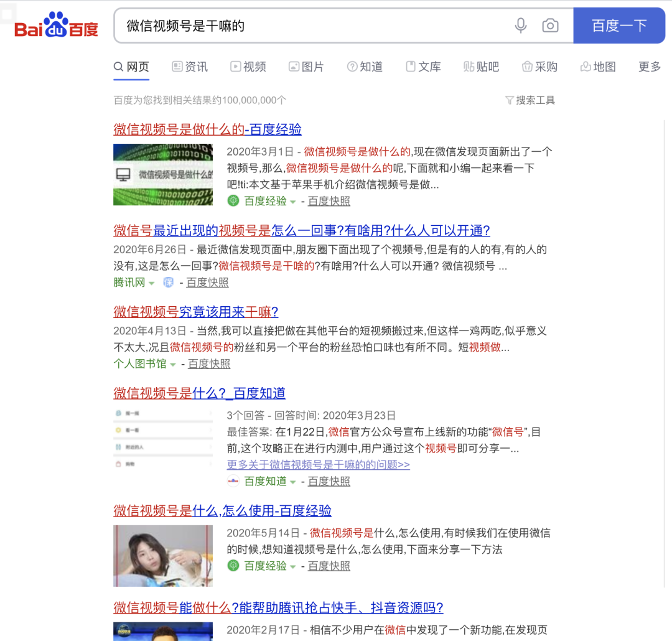Open the 文库 tab
Screen dimensions: 672x641
point(423,67)
